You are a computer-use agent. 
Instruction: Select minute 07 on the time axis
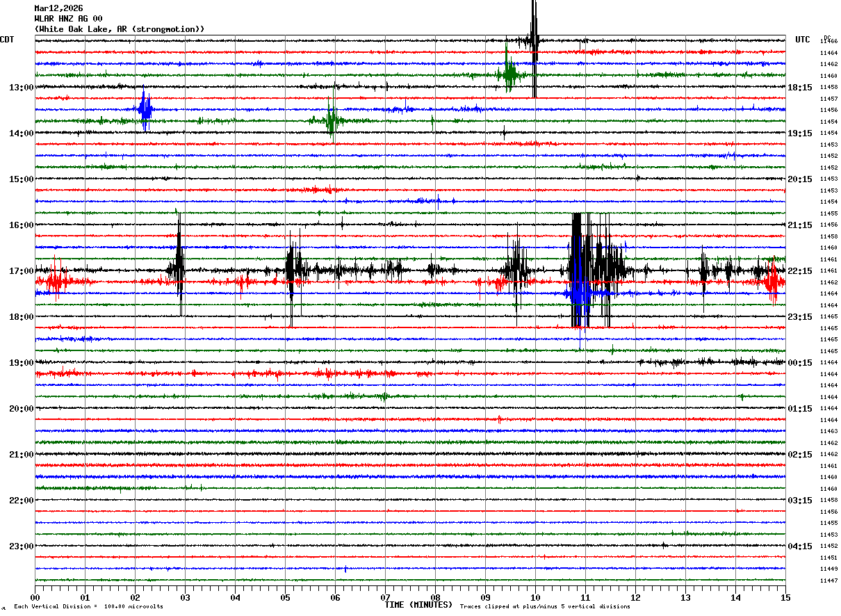(x=385, y=597)
